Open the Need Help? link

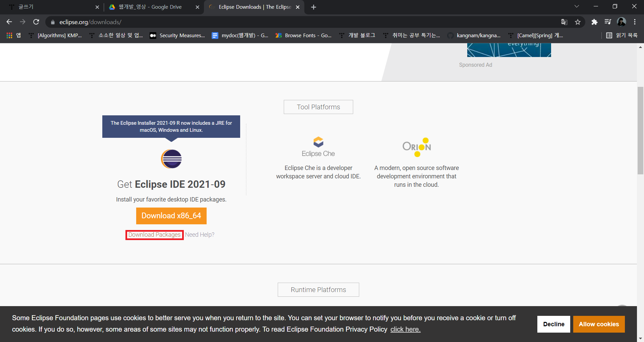pos(200,235)
